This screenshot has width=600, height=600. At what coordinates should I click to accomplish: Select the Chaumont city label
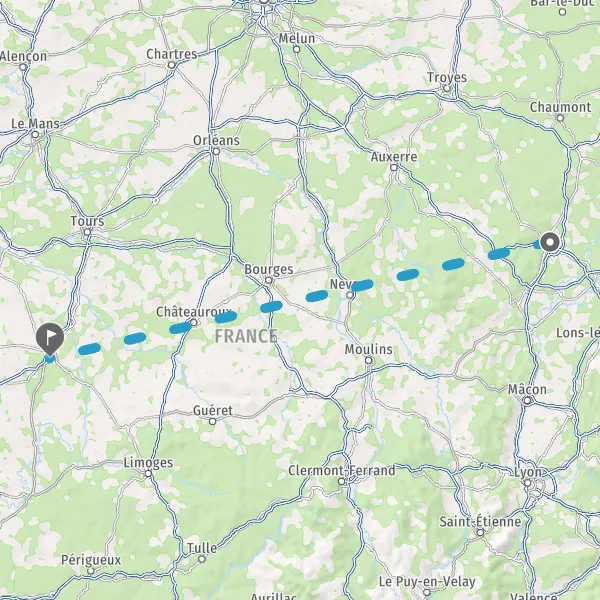coord(560,107)
